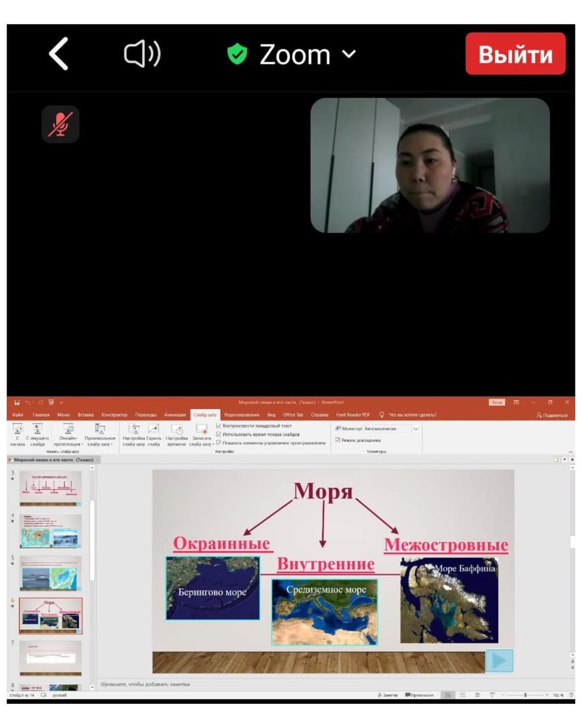The width and height of the screenshot is (582, 728).
Task: Click the Заметки button in status bar
Action: (388, 695)
